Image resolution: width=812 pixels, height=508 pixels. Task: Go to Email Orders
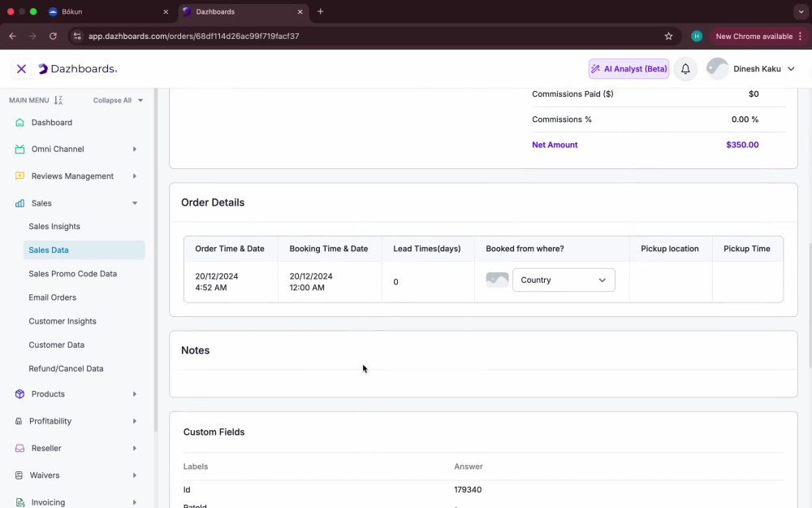(52, 297)
